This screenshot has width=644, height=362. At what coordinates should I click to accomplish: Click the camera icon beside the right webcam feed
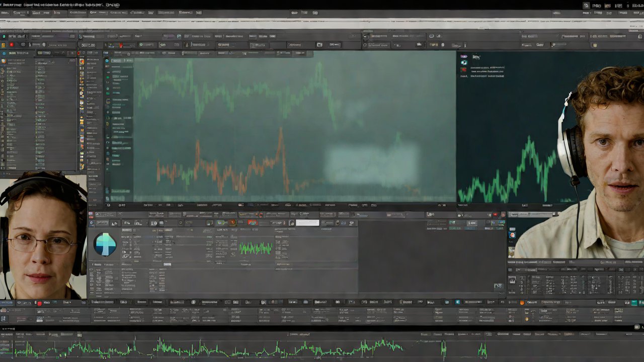[512, 235]
